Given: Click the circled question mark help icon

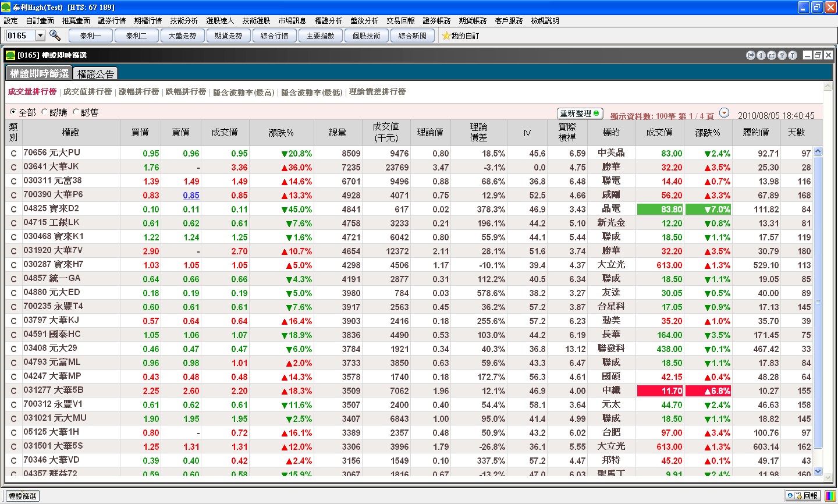Looking at the screenshot, I should (x=782, y=55).
